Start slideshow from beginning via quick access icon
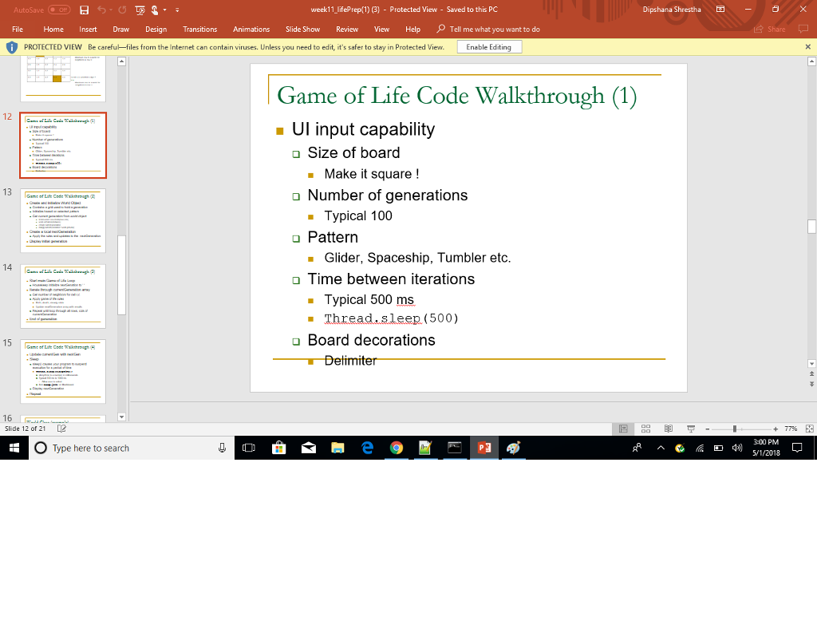Viewport: 817px width, 644px height. point(140,10)
